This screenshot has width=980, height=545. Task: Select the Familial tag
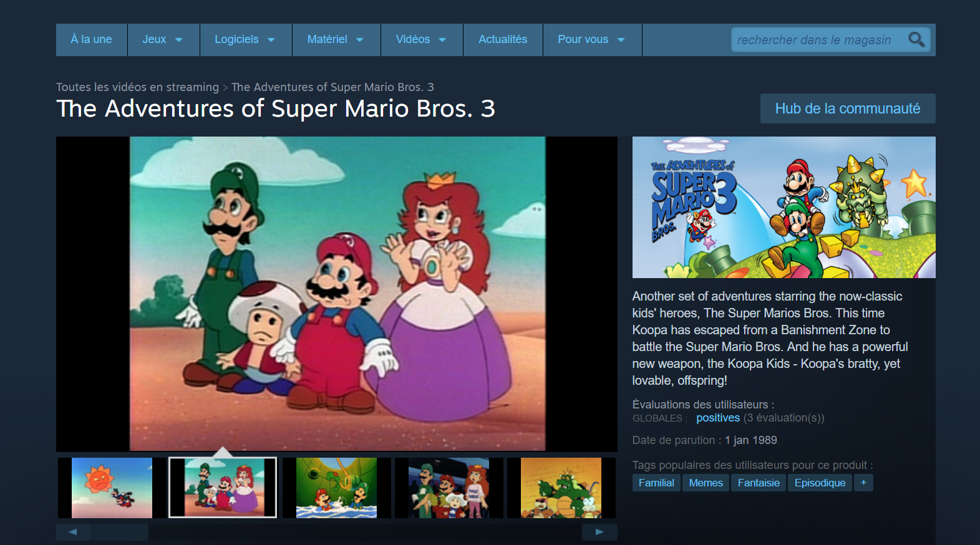click(x=656, y=483)
